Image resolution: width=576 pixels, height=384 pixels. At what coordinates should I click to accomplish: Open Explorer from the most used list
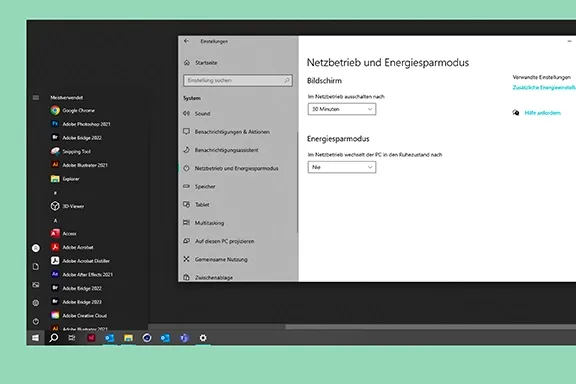[65, 179]
